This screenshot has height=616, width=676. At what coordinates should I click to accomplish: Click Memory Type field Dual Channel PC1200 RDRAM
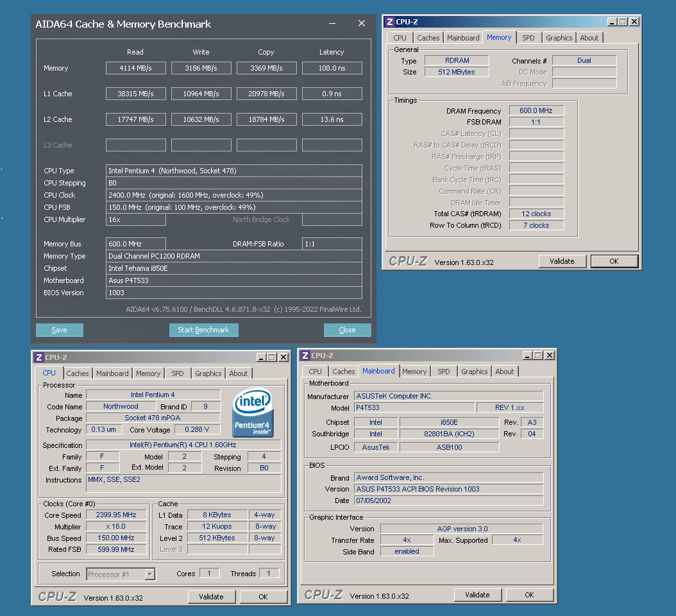[233, 256]
